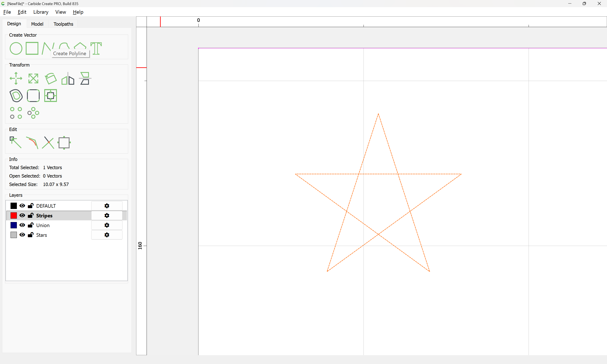
Task: Select the Create Rectangle tool
Action: click(x=32, y=48)
